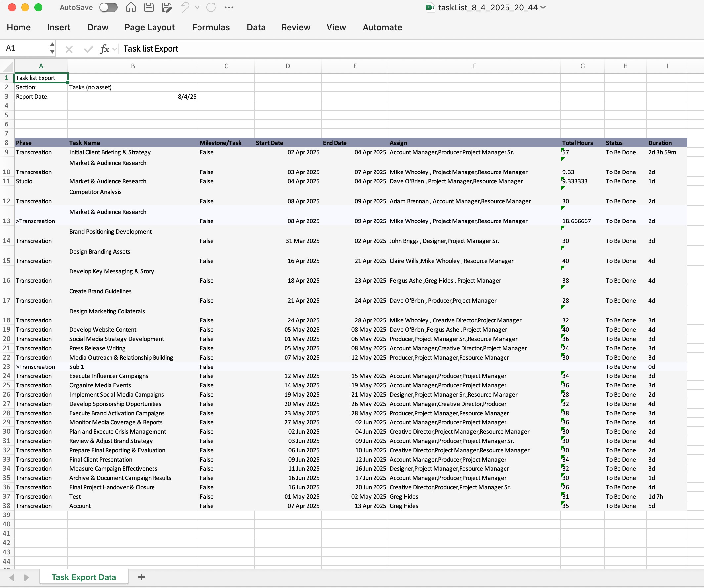This screenshot has width=704, height=588.
Task: Click the formula bar cancel X icon
Action: (x=69, y=49)
